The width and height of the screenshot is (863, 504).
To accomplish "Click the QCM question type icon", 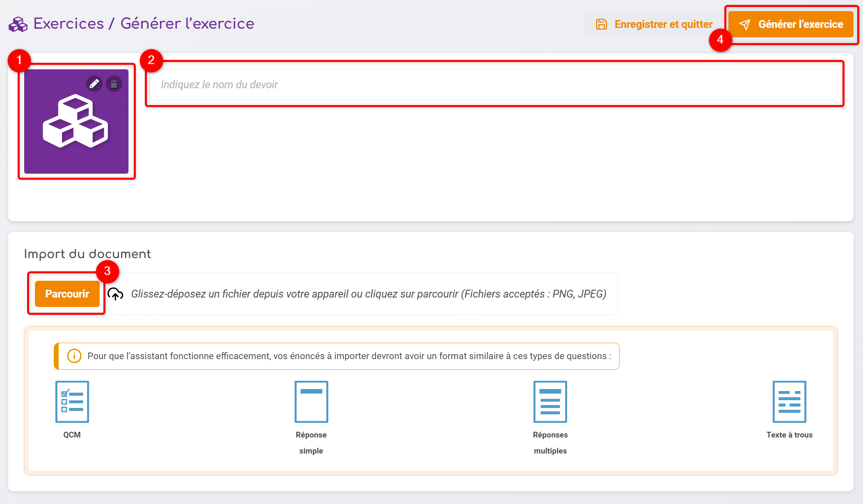I will click(x=72, y=401).
